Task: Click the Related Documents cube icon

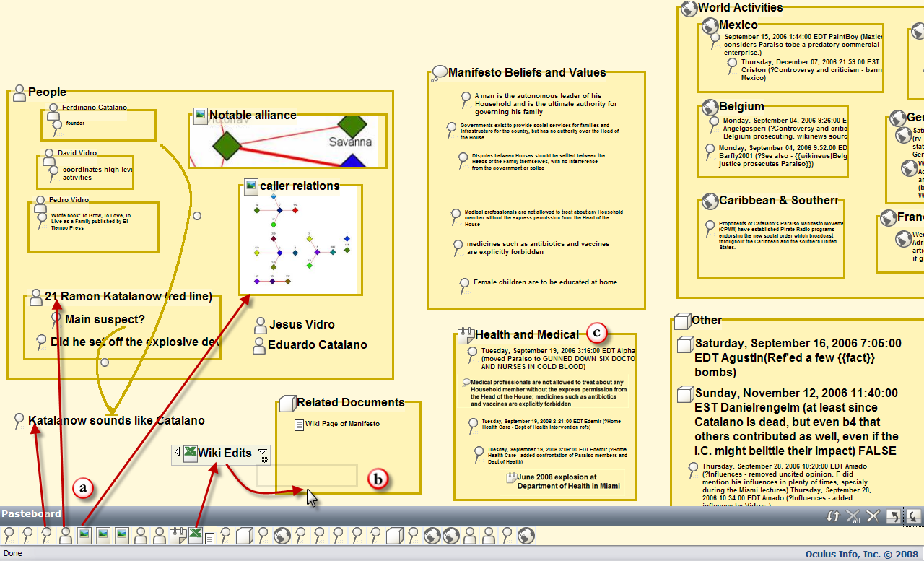Action: (x=287, y=403)
